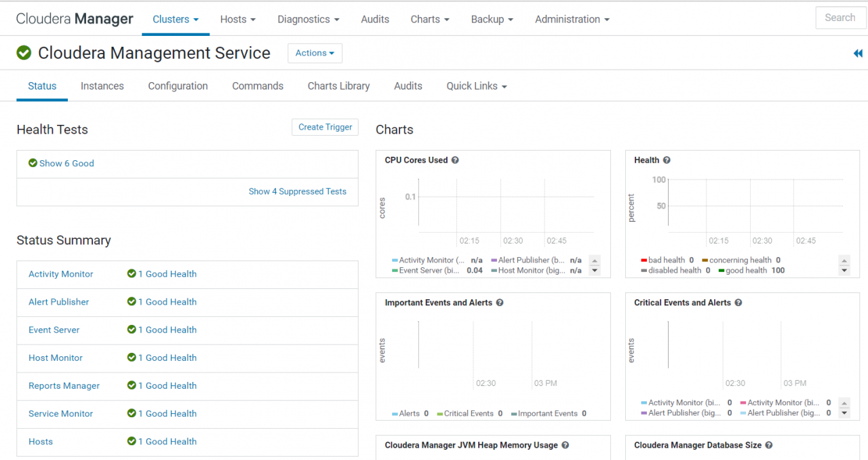Switch to the Commands tab
The image size is (868, 460).
[x=258, y=86]
